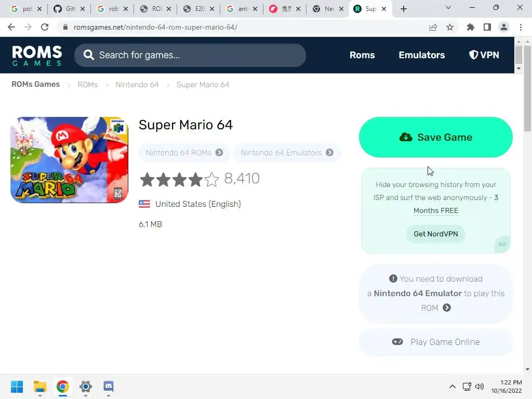Open network status in tray
The height and width of the screenshot is (399, 532).
pyautogui.click(x=467, y=387)
